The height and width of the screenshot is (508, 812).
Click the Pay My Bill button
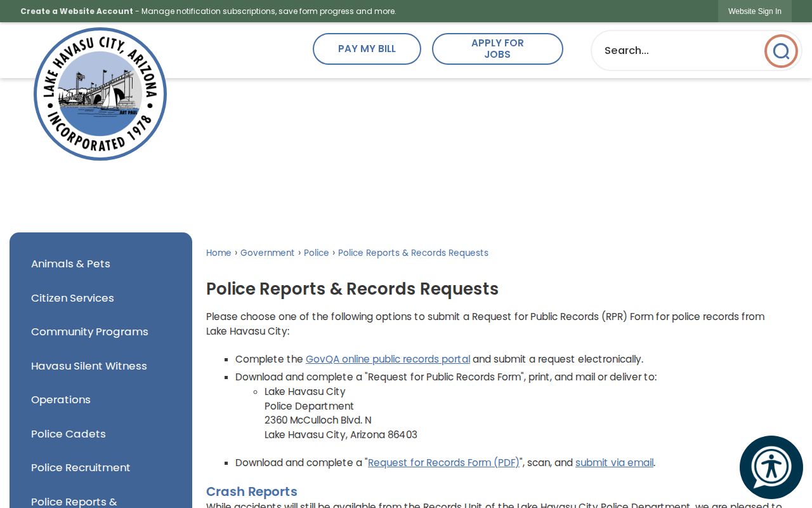(x=367, y=49)
